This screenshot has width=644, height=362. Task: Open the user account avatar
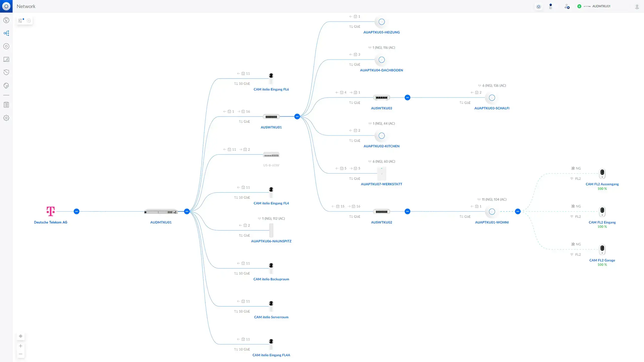pos(637,7)
